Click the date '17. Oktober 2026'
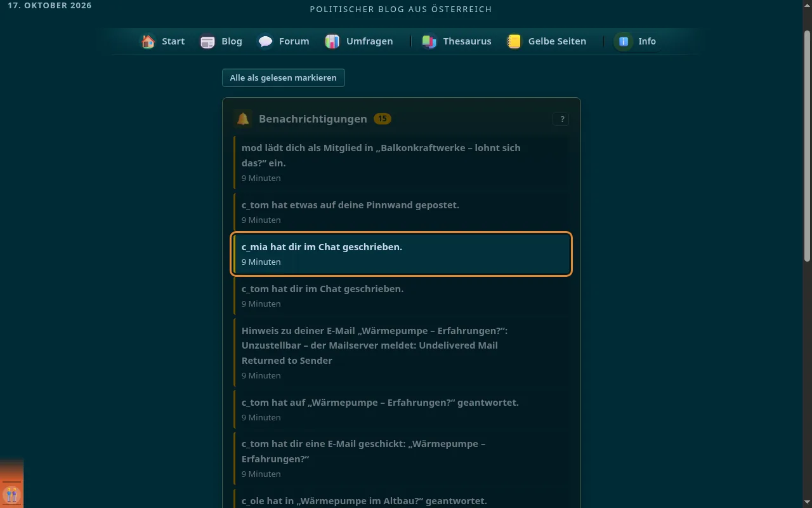 pos(49,5)
